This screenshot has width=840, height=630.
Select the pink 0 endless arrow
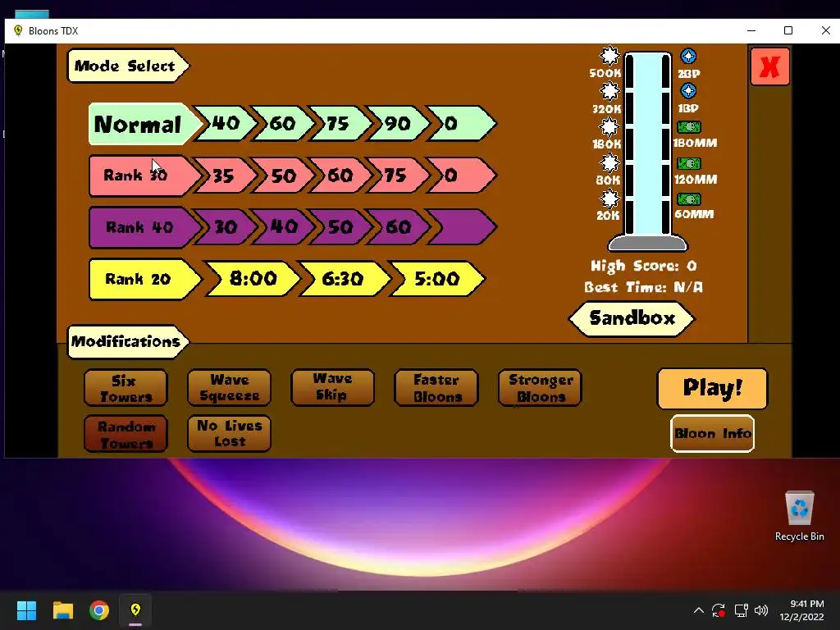tap(461, 176)
